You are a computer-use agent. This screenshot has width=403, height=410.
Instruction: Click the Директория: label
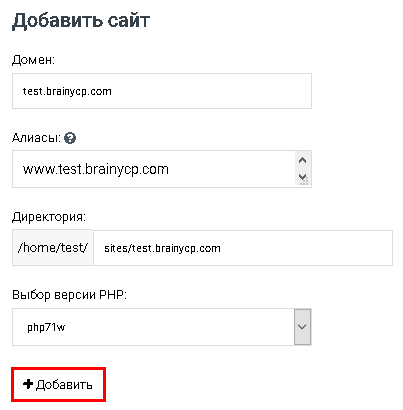pos(49,217)
